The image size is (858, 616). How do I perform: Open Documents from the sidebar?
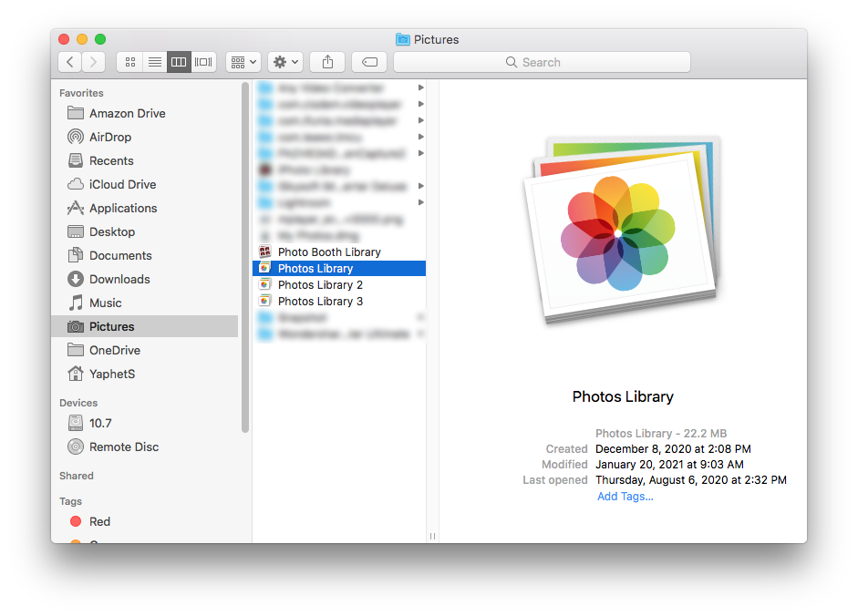[x=145, y=255]
